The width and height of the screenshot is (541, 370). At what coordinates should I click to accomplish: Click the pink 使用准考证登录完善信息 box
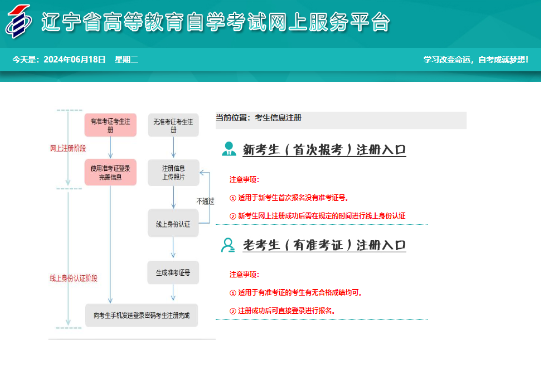pyautogui.click(x=110, y=172)
